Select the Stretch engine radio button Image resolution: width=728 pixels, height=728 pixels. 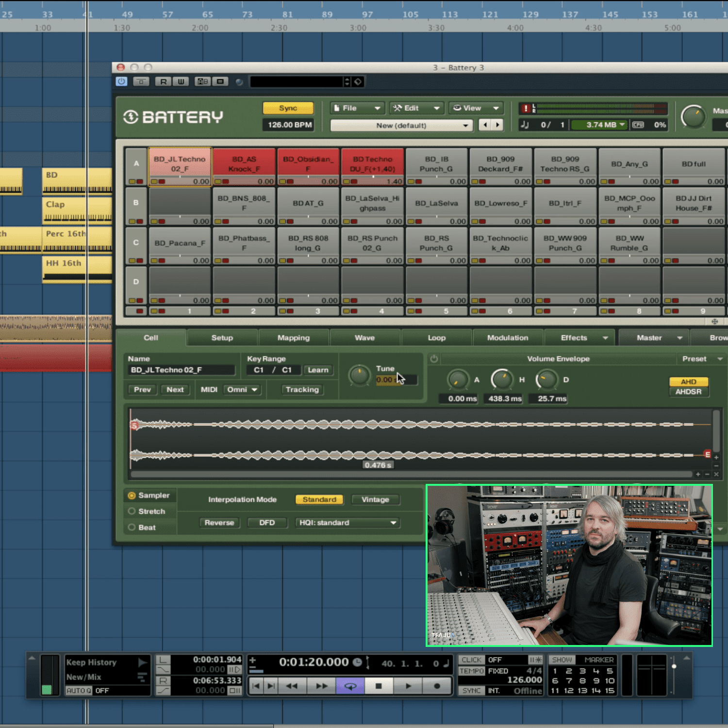click(x=132, y=512)
